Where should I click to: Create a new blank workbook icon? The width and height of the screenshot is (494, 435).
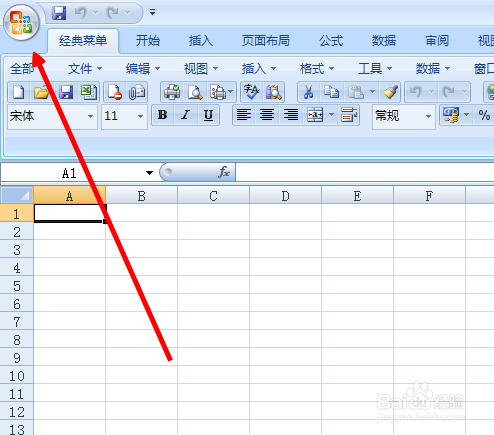[19, 92]
